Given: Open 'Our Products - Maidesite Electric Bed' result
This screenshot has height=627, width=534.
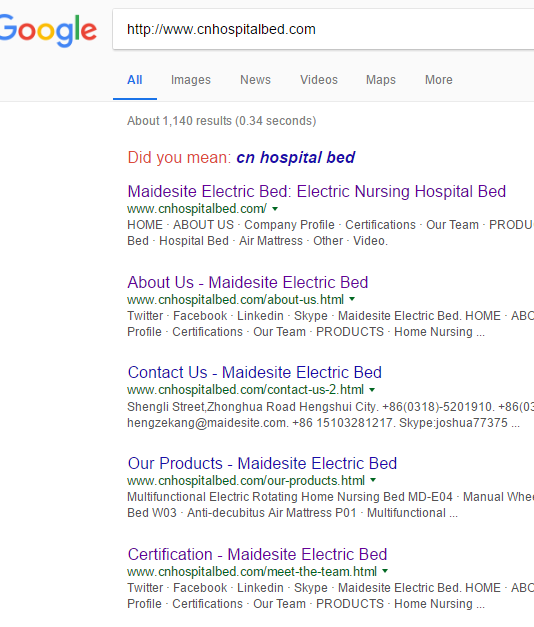Looking at the screenshot, I should 262,463.
